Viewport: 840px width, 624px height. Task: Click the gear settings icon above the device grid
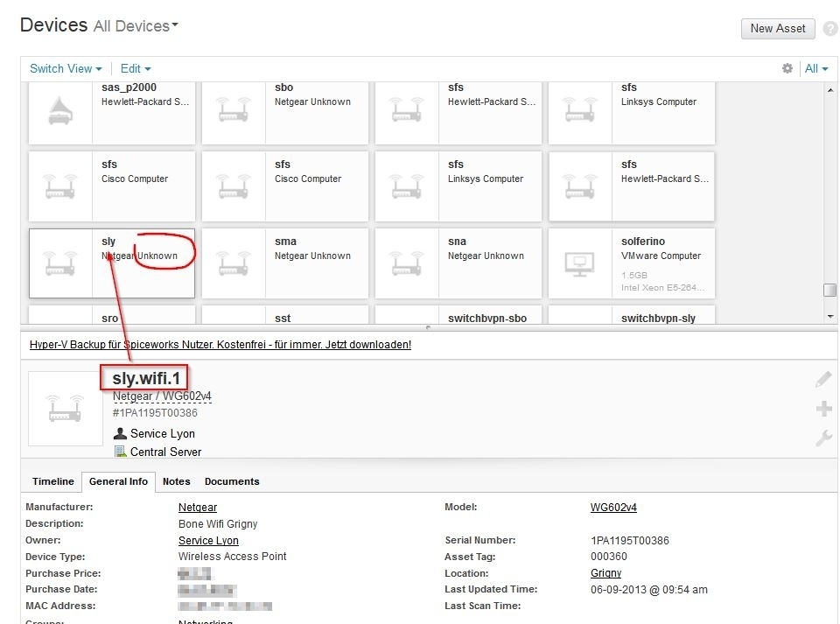point(787,68)
